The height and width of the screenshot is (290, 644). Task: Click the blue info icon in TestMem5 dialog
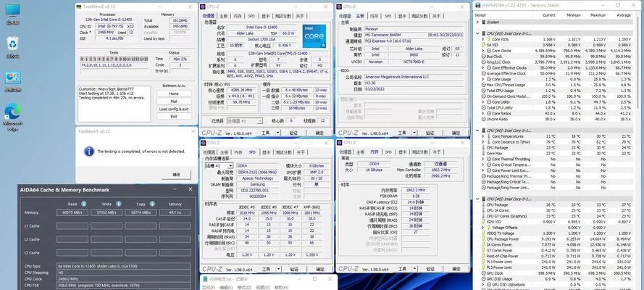(89, 151)
